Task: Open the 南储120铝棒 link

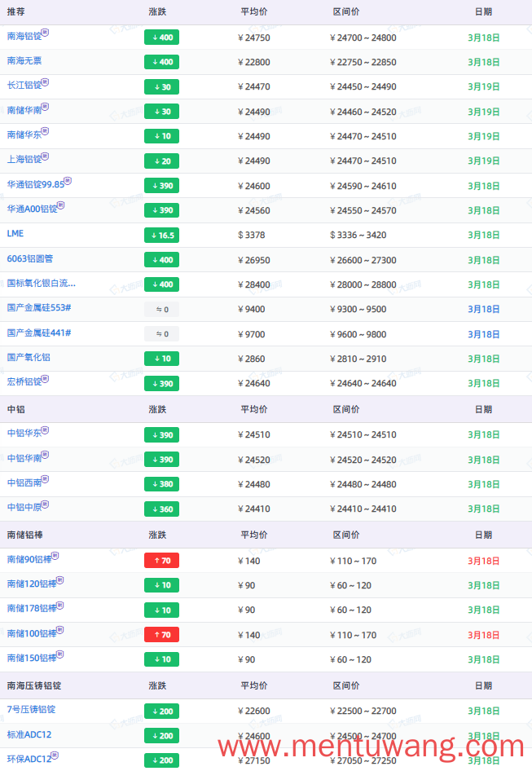Action: click(32, 584)
